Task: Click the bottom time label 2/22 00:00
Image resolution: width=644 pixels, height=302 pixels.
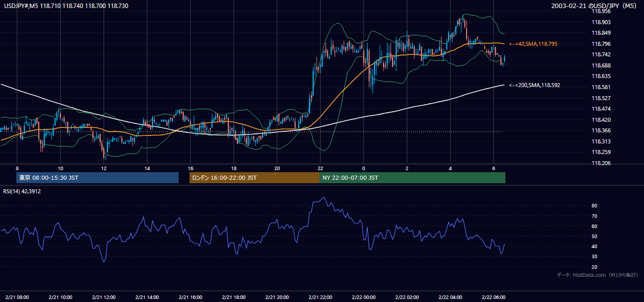Action: pos(364,297)
